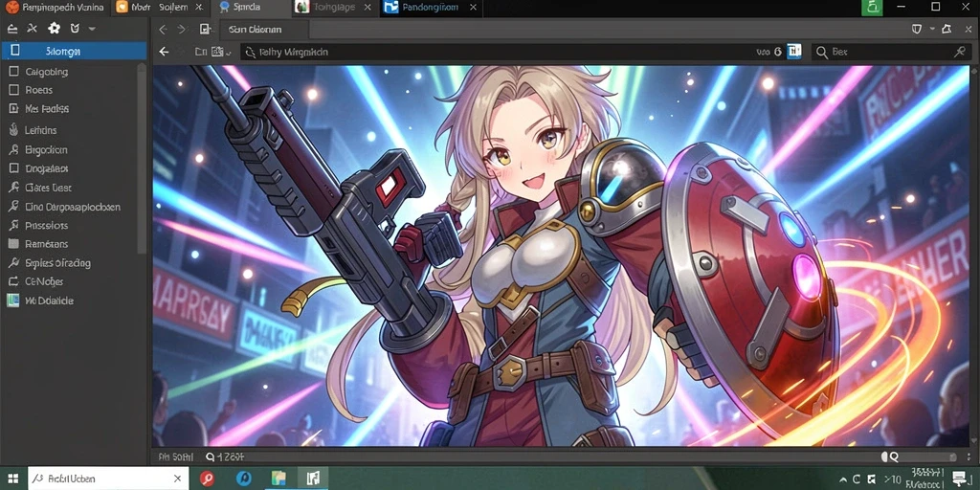Expand the view mode dropdown beside address bar
This screenshot has height=490, width=980.
click(x=229, y=53)
